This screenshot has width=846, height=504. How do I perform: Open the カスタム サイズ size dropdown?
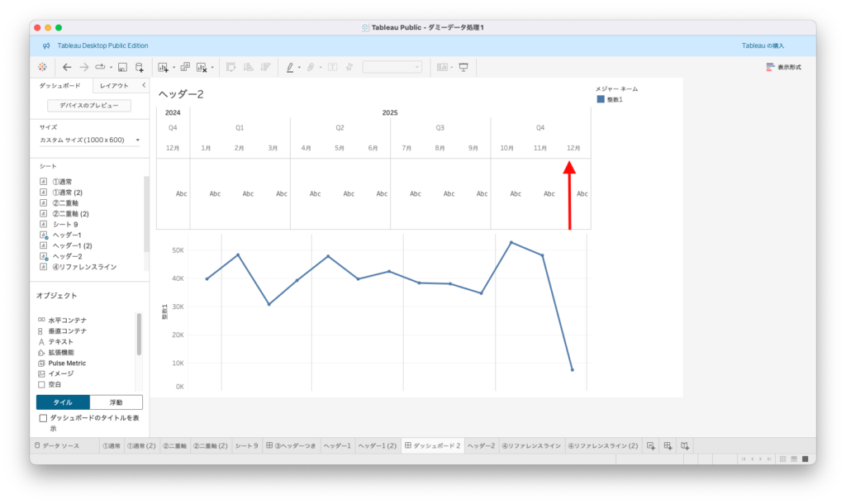click(x=90, y=140)
